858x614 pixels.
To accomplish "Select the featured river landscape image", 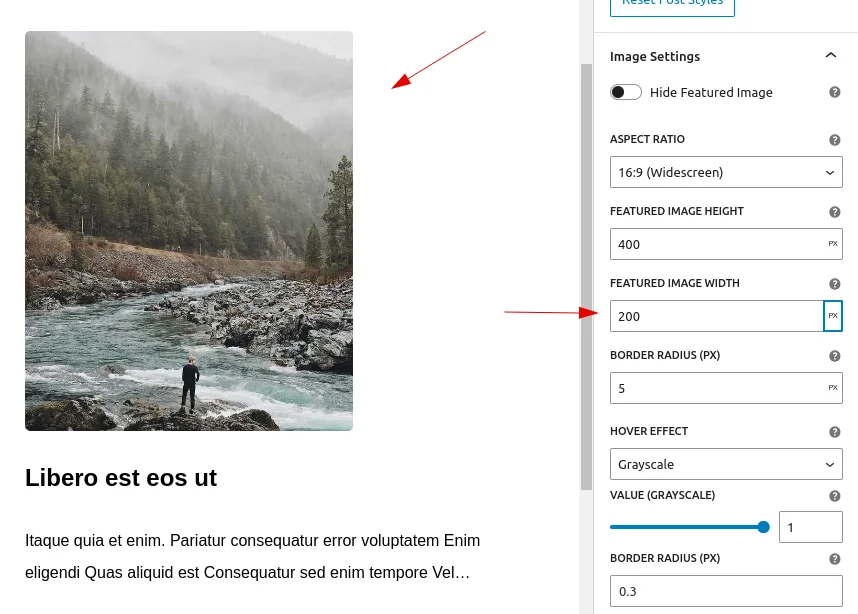I will [x=188, y=230].
